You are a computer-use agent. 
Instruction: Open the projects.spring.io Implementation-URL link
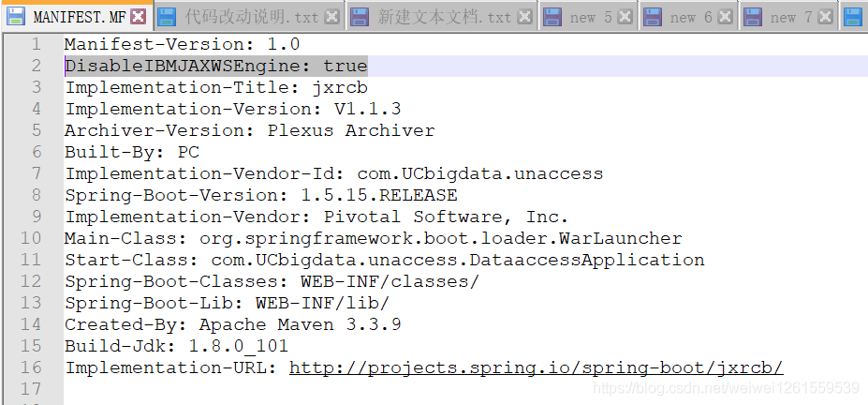tap(537, 367)
